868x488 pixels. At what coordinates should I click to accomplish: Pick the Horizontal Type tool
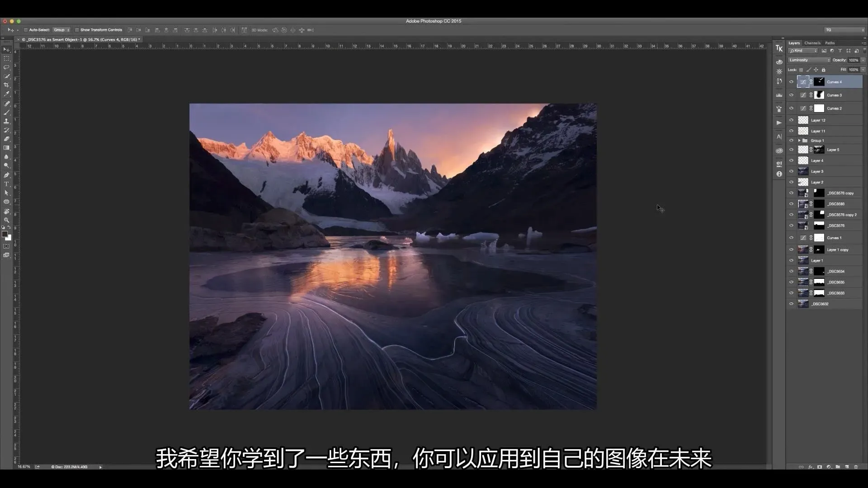click(x=6, y=184)
